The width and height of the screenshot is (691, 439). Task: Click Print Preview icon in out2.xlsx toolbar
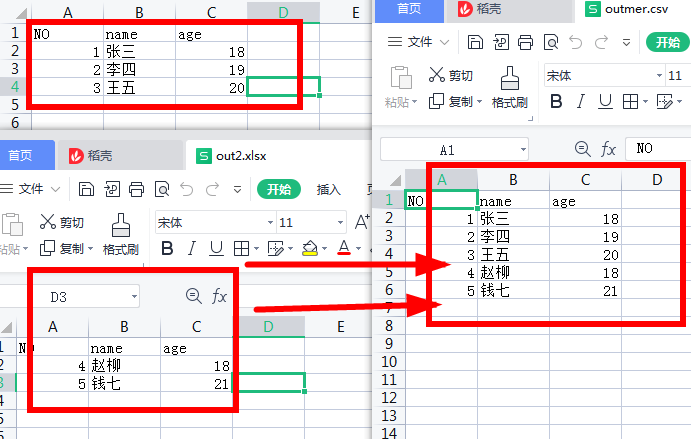pyautogui.click(x=162, y=189)
